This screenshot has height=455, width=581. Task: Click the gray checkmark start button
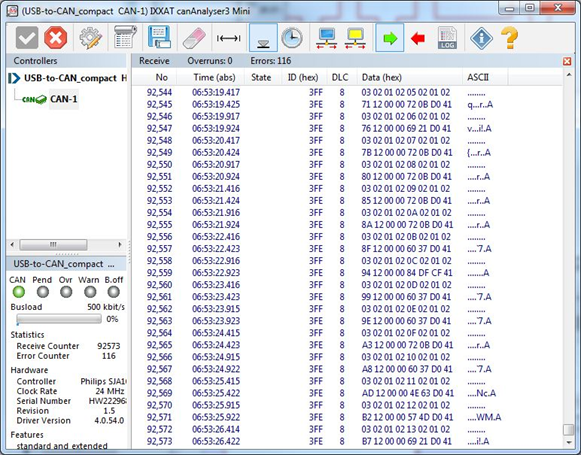point(27,38)
